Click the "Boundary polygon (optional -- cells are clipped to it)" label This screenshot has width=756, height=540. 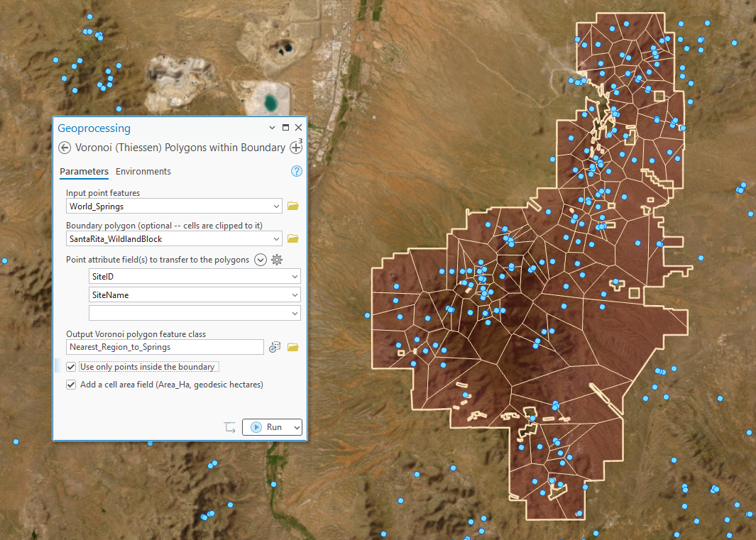tap(165, 226)
